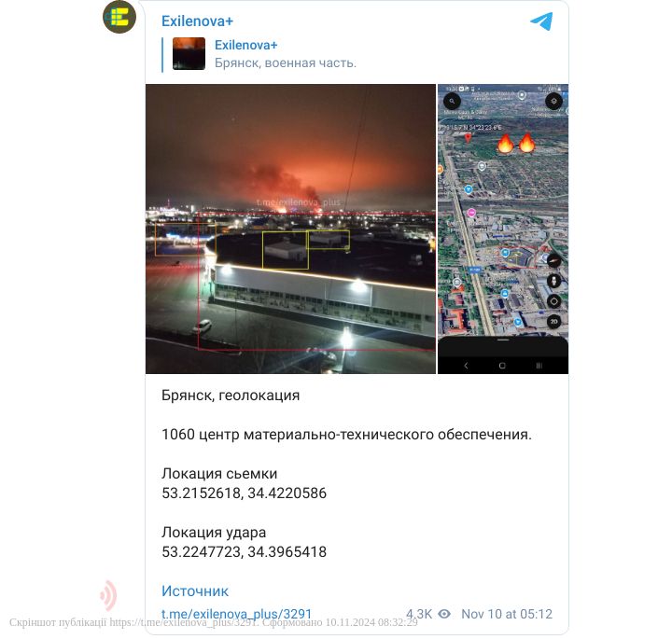Image resolution: width=672 pixels, height=639 pixels.
Task: Tap the search icon in the map screenshot
Action: [x=452, y=102]
